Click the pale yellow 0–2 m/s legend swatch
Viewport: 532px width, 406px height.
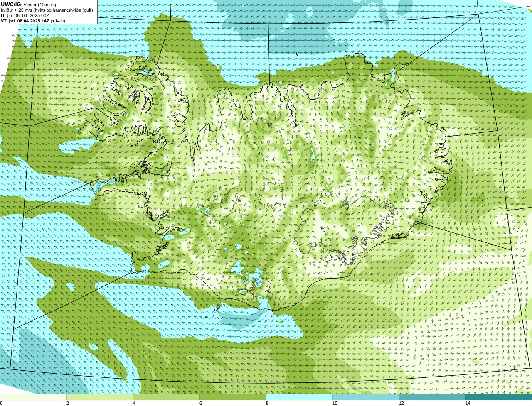pos(33,397)
